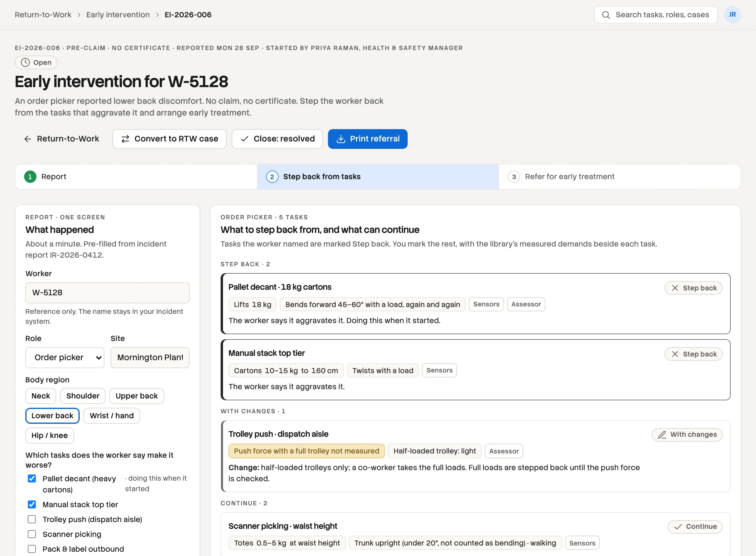
Task: Select Upper back body region
Action: click(x=136, y=396)
